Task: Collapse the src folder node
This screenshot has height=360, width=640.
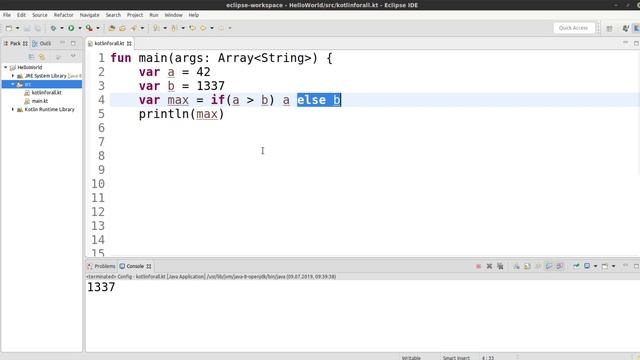Action: (x=13, y=84)
